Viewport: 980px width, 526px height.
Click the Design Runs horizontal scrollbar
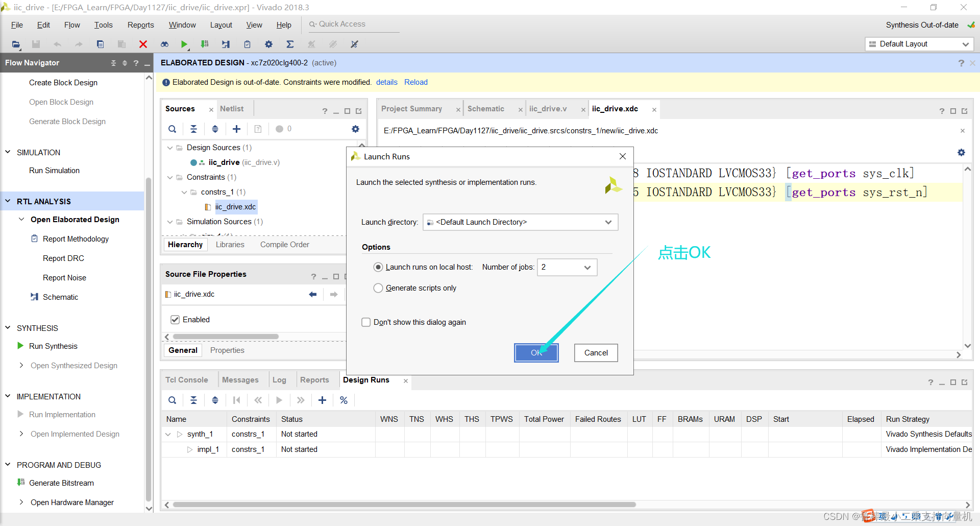tap(404, 505)
